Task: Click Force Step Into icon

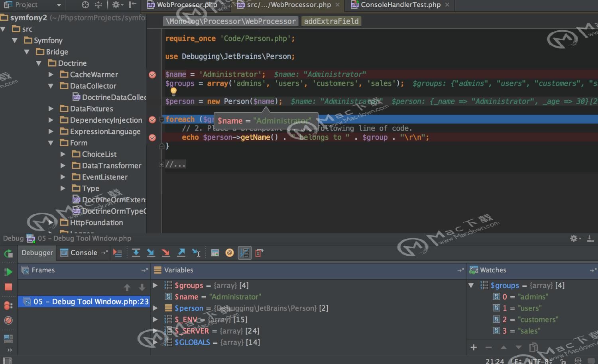Action: click(166, 253)
